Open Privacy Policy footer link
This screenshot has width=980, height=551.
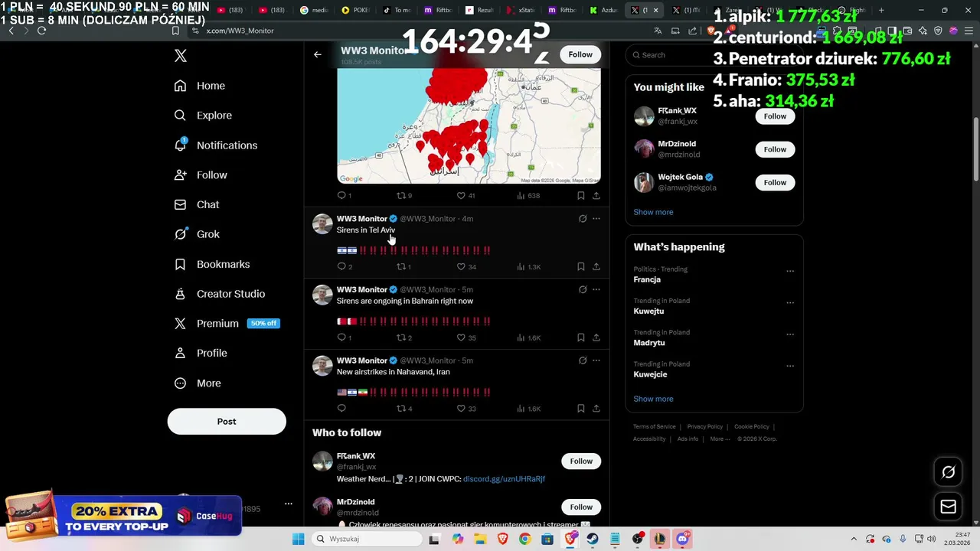704,427
